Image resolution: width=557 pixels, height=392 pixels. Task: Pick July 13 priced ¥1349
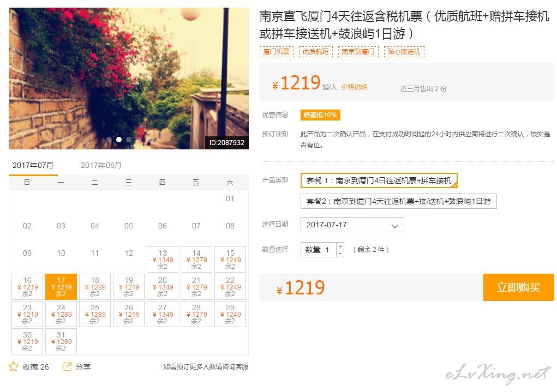[x=163, y=260]
